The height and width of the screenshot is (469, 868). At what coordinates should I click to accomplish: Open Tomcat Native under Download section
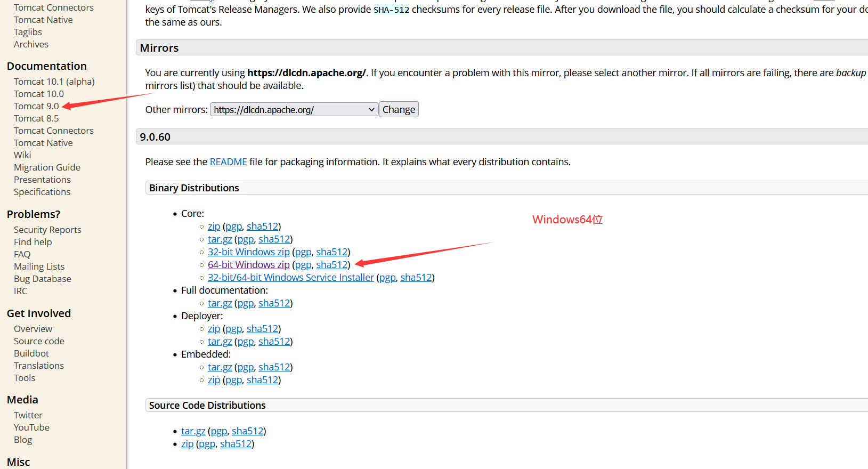pyautogui.click(x=43, y=20)
